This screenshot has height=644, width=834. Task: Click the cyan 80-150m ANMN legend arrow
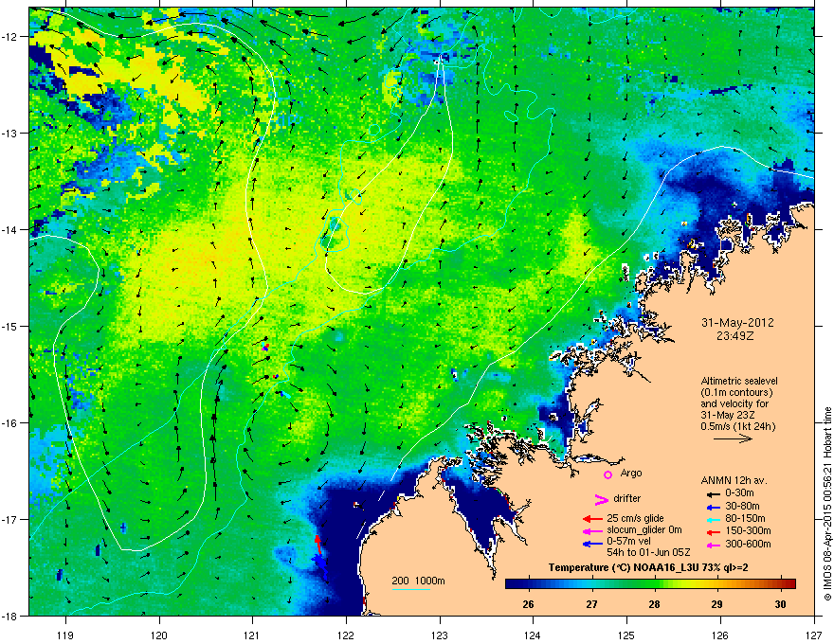coord(714,519)
